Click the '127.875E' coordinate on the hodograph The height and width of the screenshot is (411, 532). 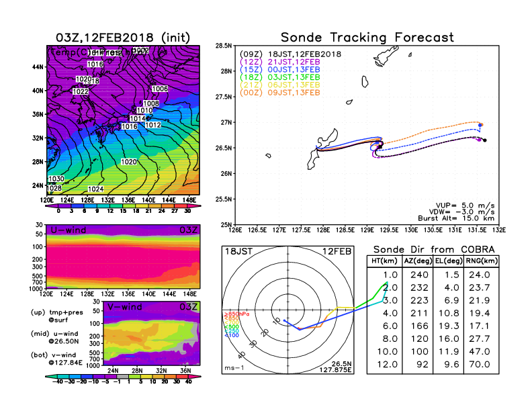(335, 370)
